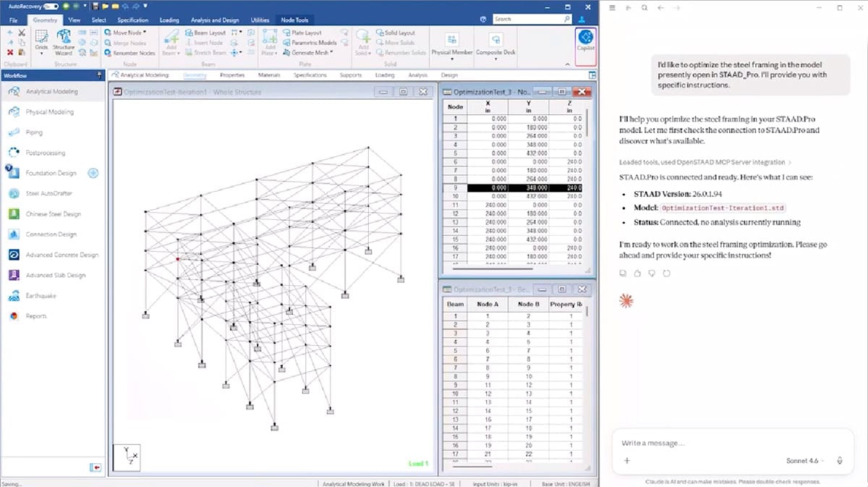Retry the Claude response
This screenshot has width=868, height=487.
[666, 273]
